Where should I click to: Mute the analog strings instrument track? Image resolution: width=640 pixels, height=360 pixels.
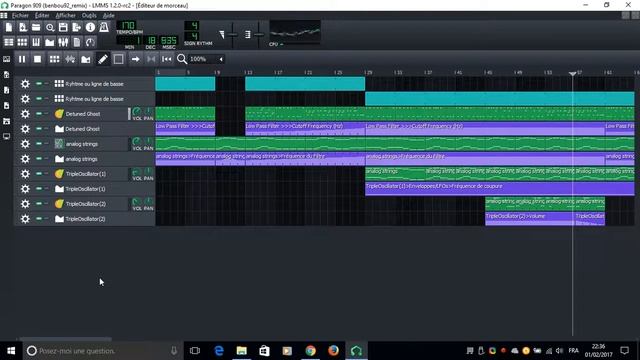tap(39, 143)
